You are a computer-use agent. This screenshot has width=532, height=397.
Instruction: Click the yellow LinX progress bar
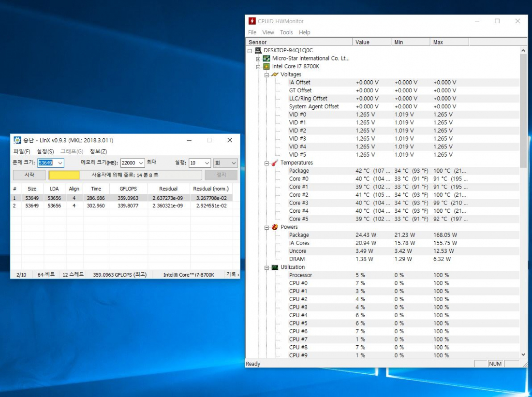click(64, 175)
